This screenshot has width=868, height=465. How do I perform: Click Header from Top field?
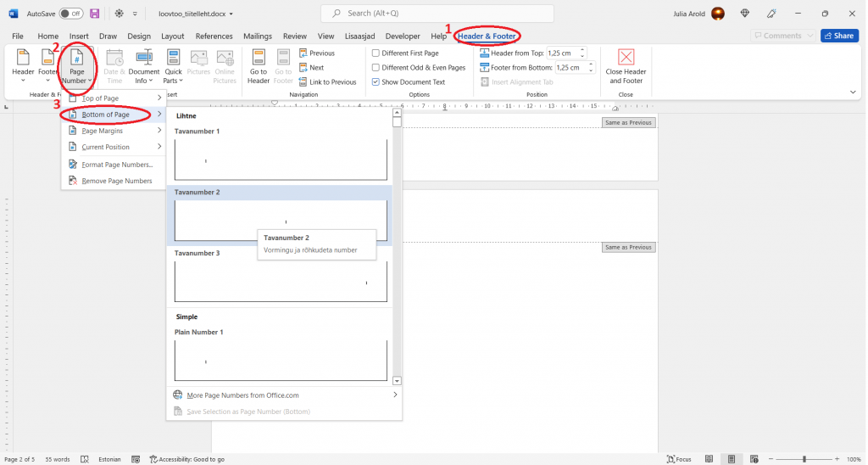pyautogui.click(x=562, y=53)
